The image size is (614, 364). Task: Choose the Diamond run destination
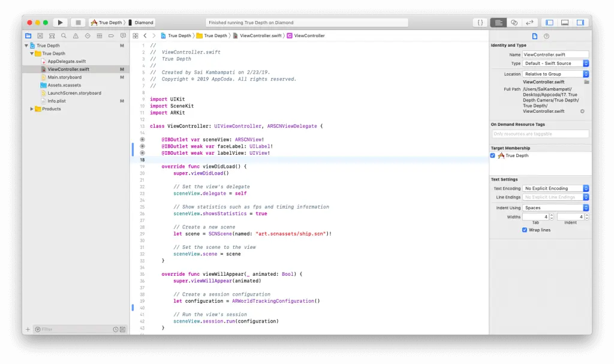point(141,23)
